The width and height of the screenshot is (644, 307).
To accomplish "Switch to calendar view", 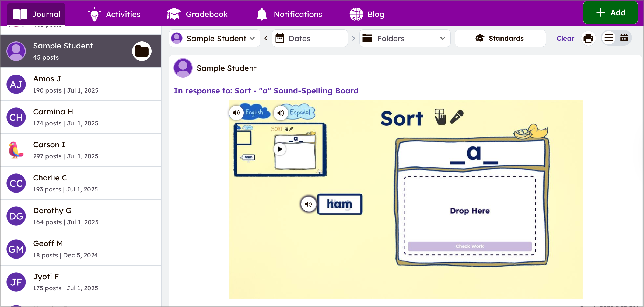I will click(x=624, y=38).
